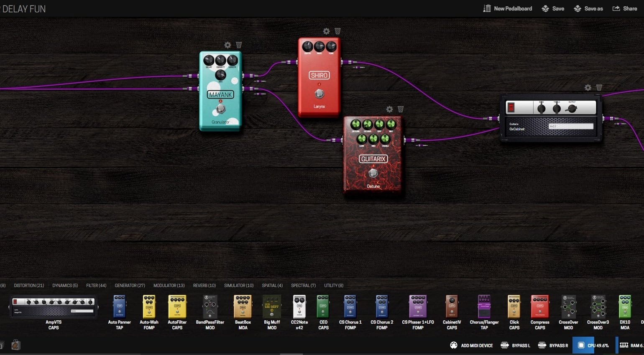Toggle the Guitarix Detune footswitch

point(373,173)
